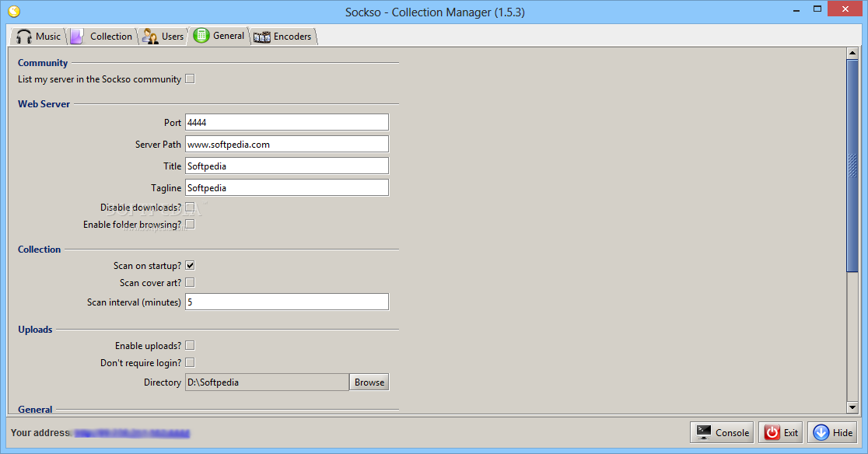Screen dimensions: 868x454
Task: Toggle Disable downloads checkbox
Action: pyautogui.click(x=190, y=208)
